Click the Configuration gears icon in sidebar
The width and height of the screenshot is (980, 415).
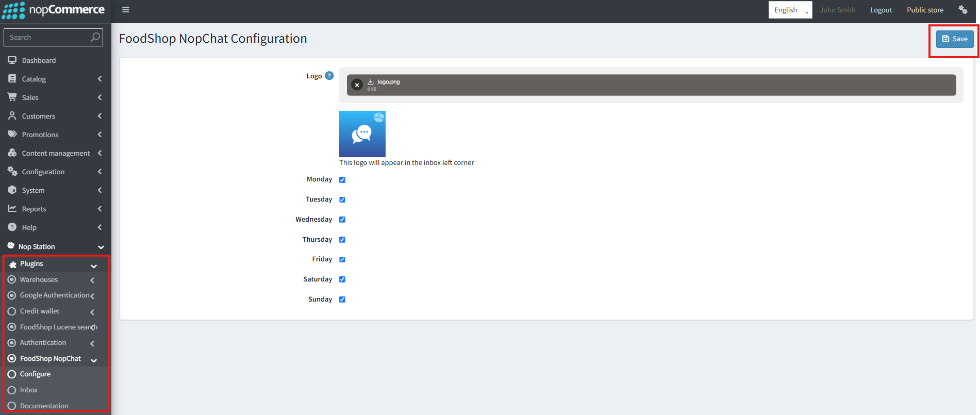[x=12, y=172]
